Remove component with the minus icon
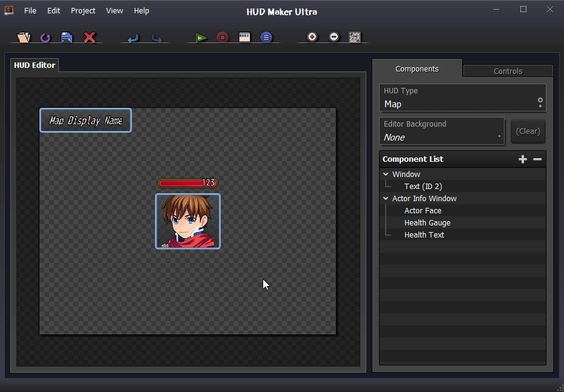The width and height of the screenshot is (564, 392). [x=537, y=159]
